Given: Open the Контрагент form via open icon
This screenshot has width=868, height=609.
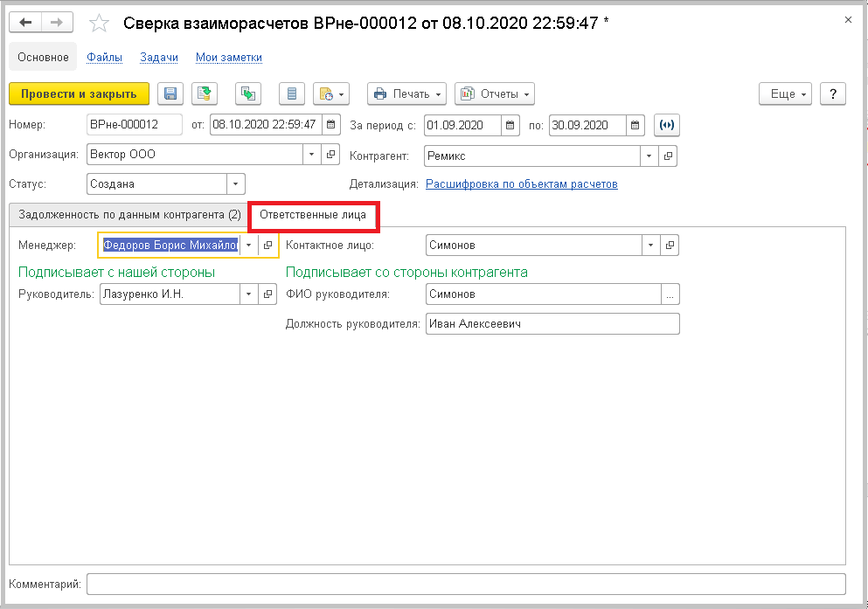Looking at the screenshot, I should tap(669, 156).
